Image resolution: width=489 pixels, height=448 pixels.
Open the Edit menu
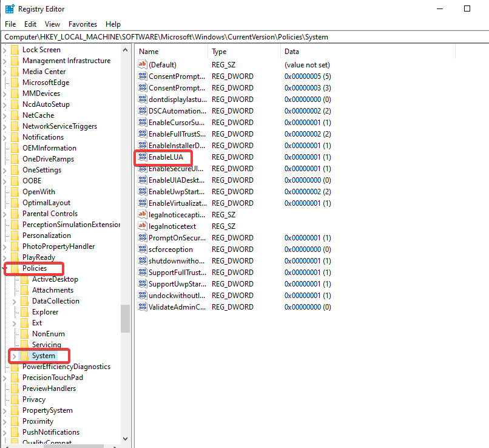(30, 24)
